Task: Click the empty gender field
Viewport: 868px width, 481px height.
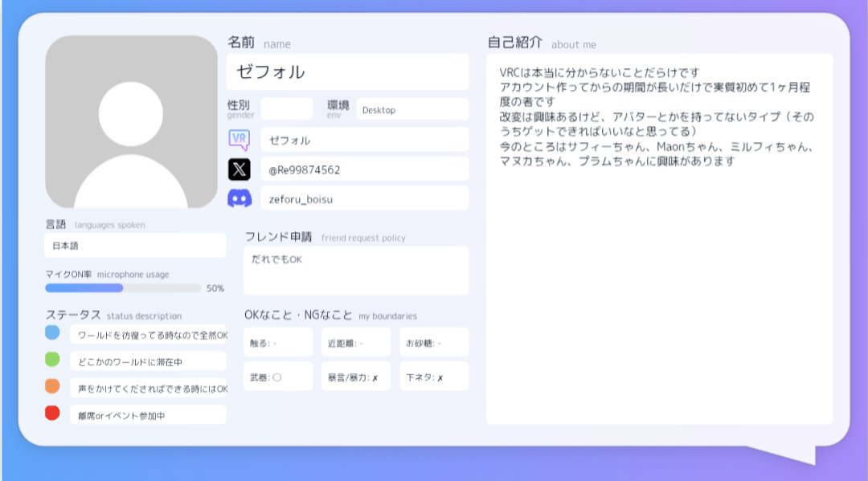Action: click(287, 109)
